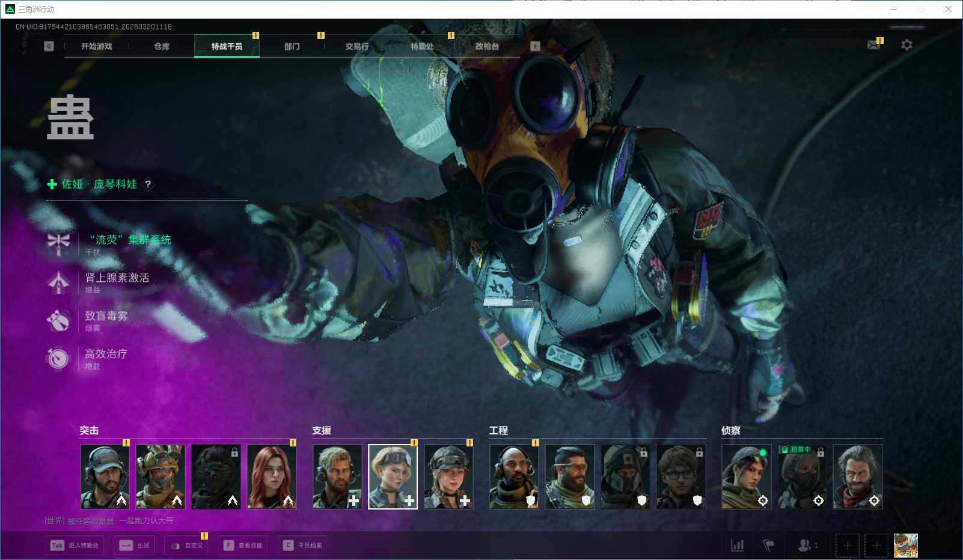
Task: Pick the 侦察 operator with dark ponytail
Action: click(747, 477)
